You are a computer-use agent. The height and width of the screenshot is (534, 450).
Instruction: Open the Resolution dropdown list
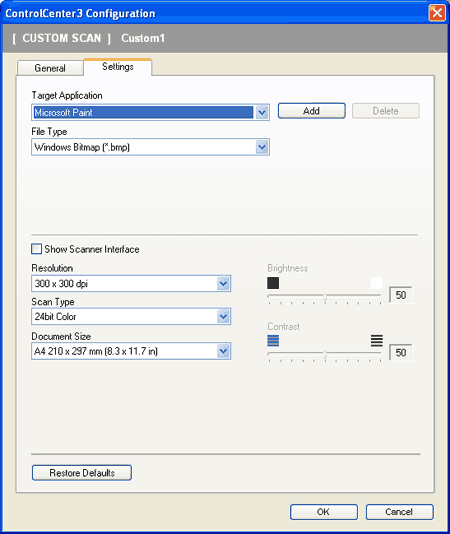tap(223, 283)
